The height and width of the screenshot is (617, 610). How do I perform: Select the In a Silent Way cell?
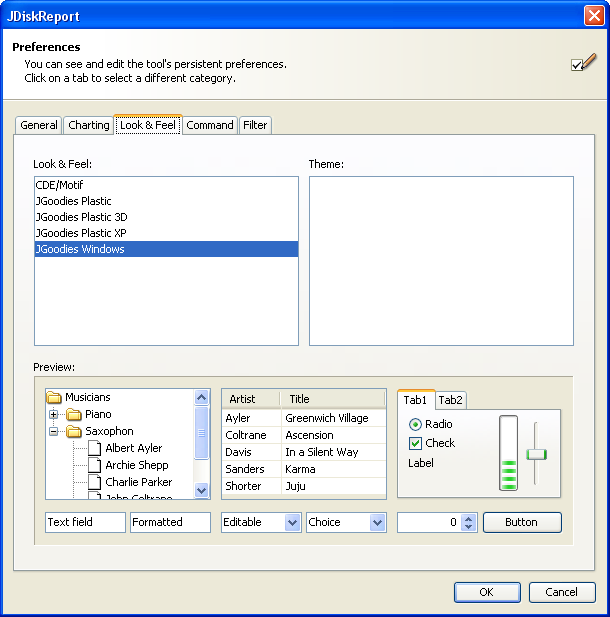click(334, 452)
